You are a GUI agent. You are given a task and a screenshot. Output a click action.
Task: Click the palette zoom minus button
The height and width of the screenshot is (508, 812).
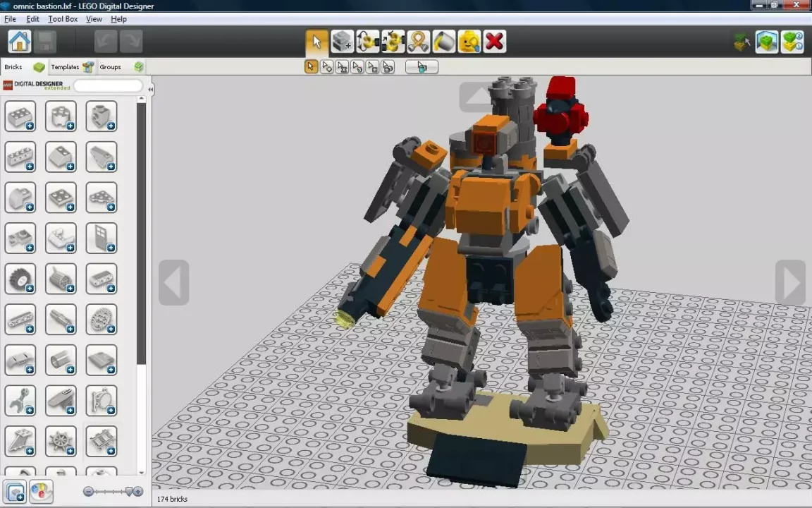tap(88, 491)
